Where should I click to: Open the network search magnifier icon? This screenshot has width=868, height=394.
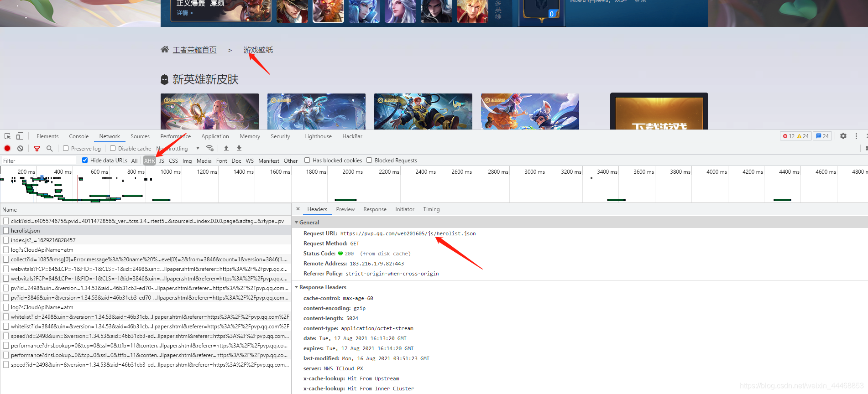coord(49,148)
